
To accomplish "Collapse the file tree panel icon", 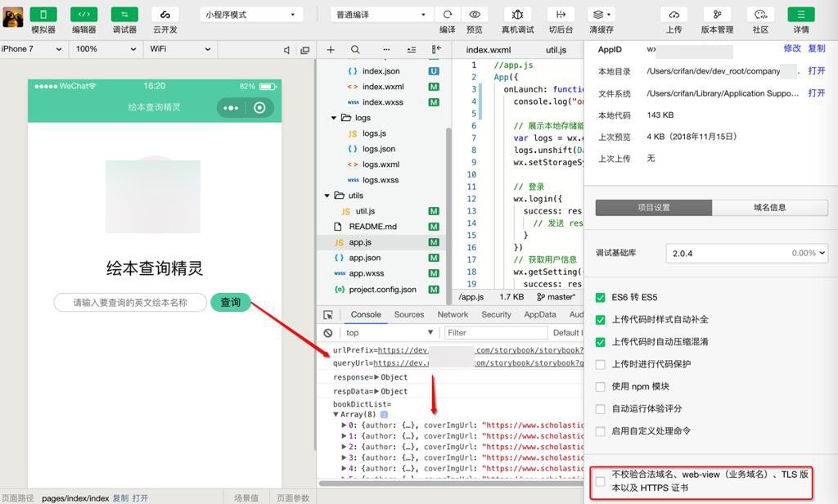I will point(437,50).
